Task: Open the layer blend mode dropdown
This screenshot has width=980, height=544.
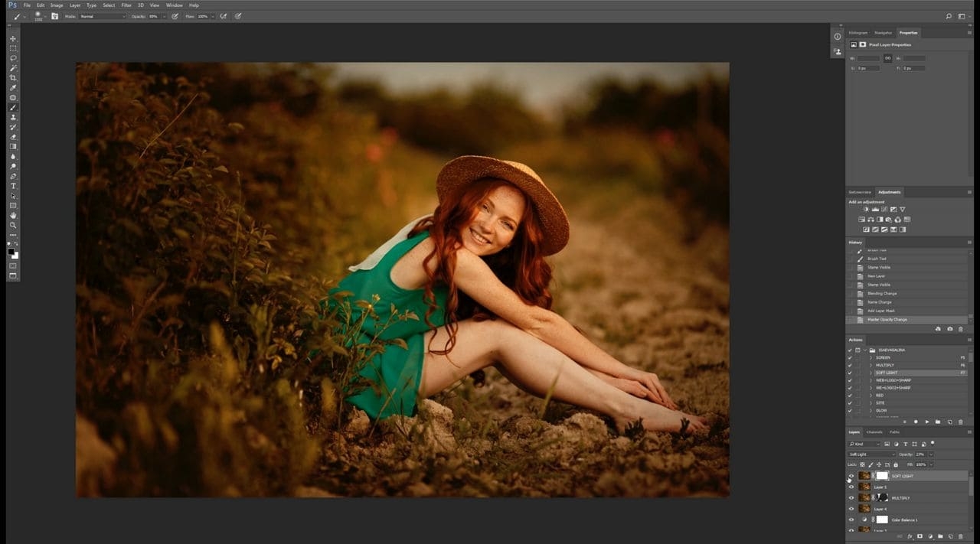Action: (871, 454)
